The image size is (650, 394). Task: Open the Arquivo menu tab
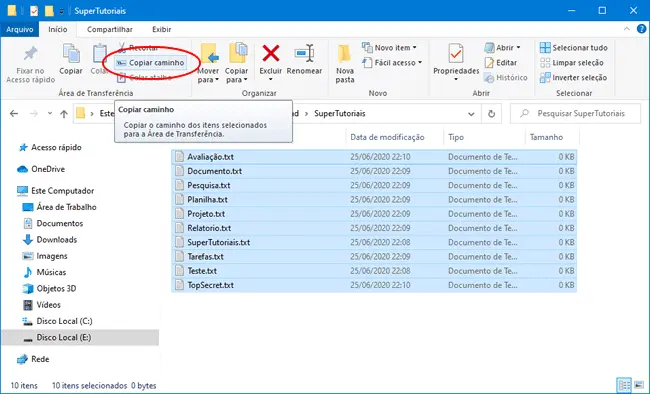pyautogui.click(x=19, y=29)
